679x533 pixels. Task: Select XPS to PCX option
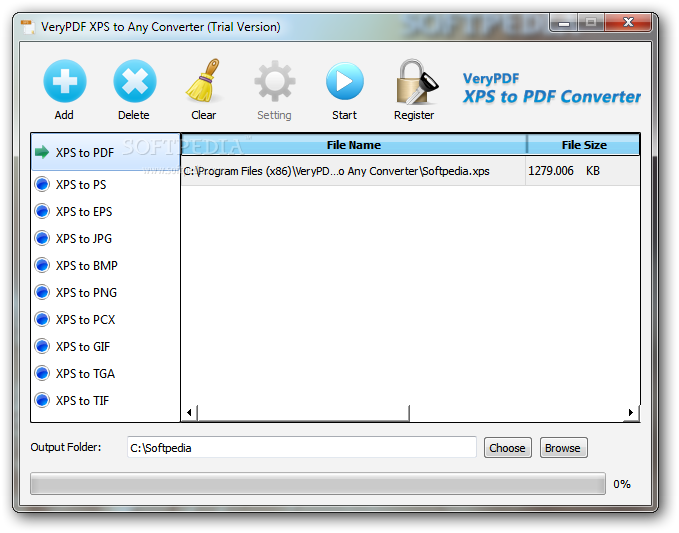tap(105, 320)
